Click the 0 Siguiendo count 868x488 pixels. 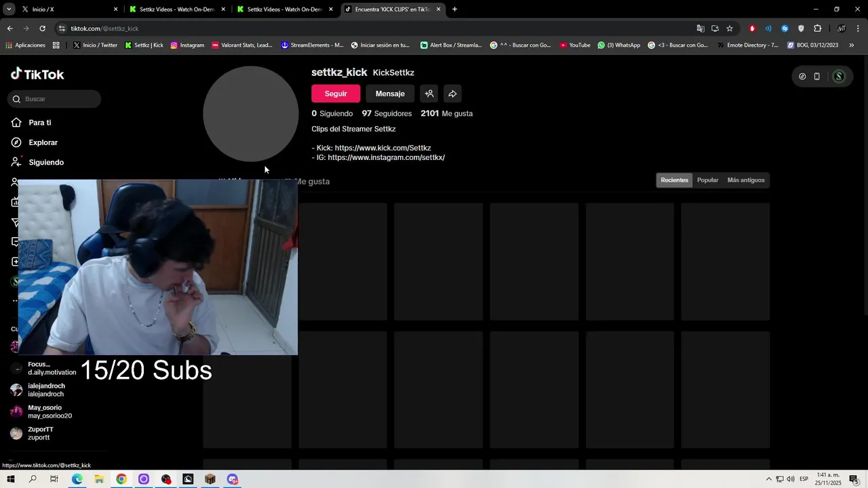coord(332,113)
